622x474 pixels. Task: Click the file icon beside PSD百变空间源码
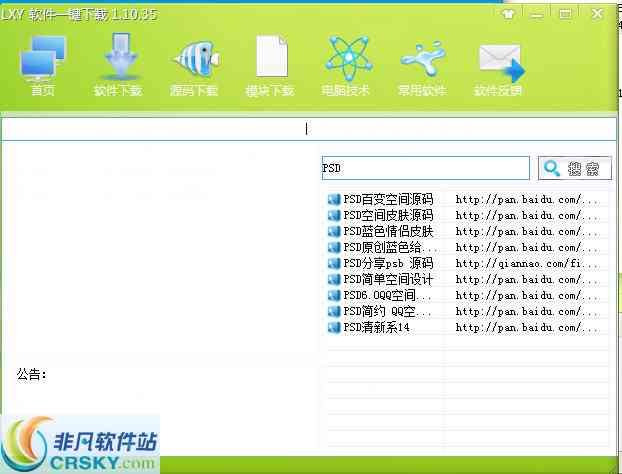click(x=334, y=199)
